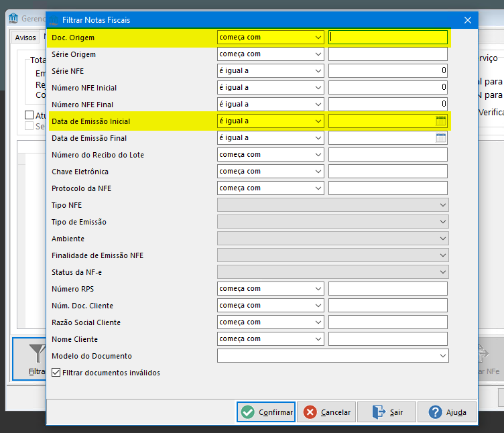Viewport: 504px width, 433px height.
Task: Click the Número RPS value field
Action: [388, 289]
